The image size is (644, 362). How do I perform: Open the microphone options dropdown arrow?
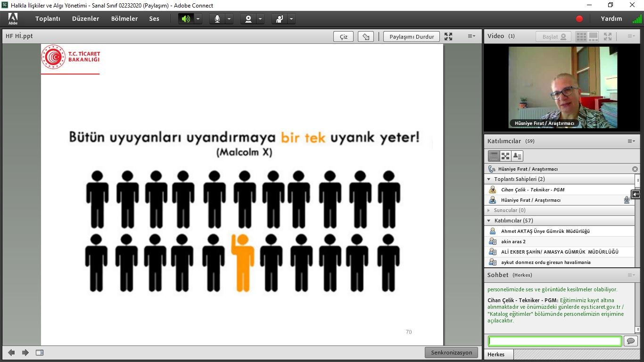click(229, 19)
